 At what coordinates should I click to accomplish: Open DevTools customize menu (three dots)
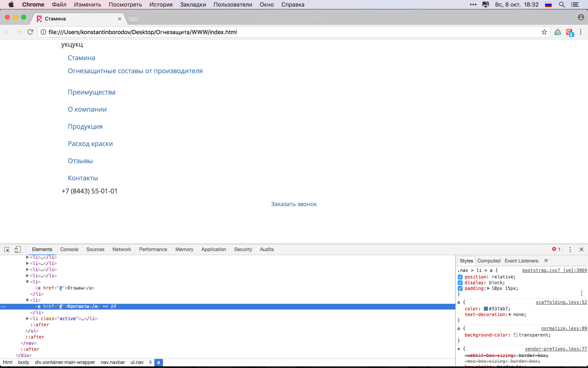(570, 250)
